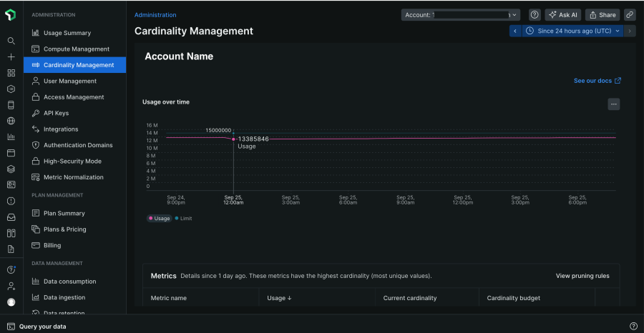This screenshot has width=644, height=333.
Task: Toggle the Usage series in chart legend
Action: pyautogui.click(x=160, y=219)
